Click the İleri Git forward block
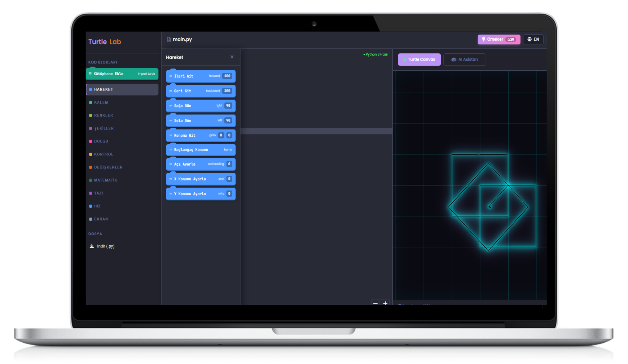The height and width of the screenshot is (364, 628). 201,76
